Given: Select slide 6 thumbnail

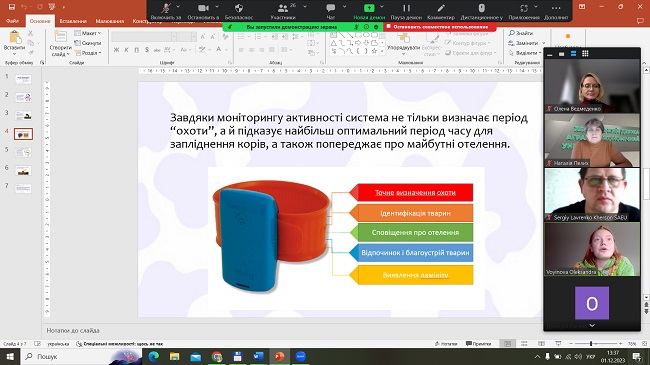Looking at the screenshot, I should (x=23, y=170).
